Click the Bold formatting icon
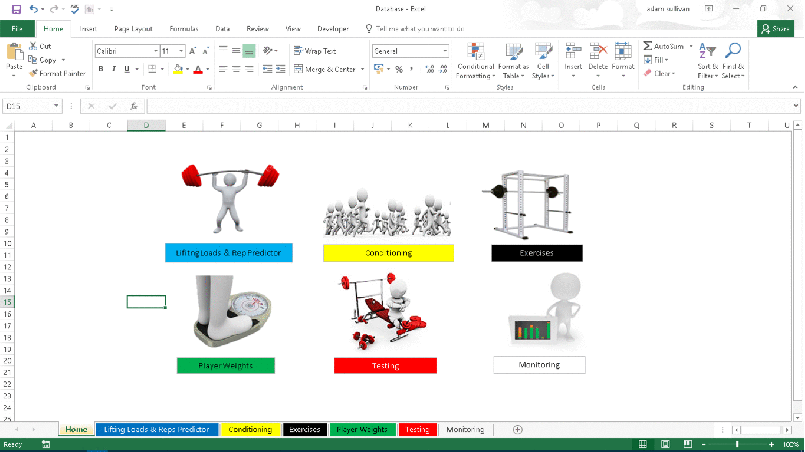The image size is (805, 452). pyautogui.click(x=101, y=69)
